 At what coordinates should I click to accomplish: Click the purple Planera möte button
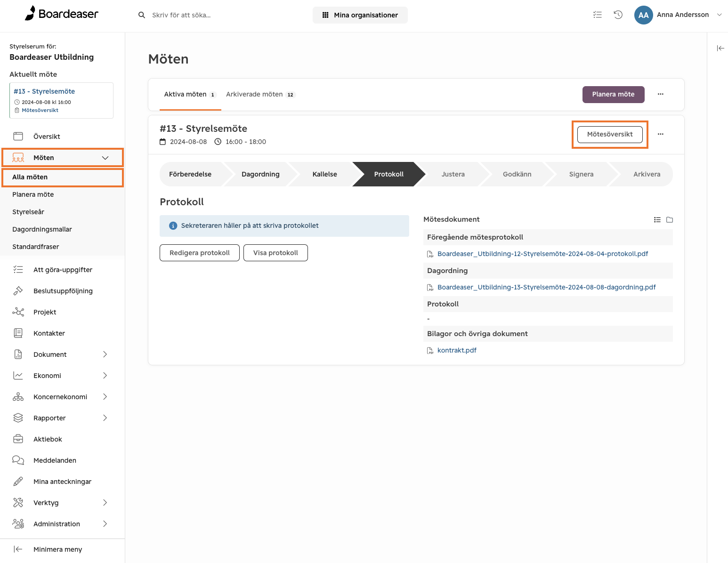click(614, 94)
